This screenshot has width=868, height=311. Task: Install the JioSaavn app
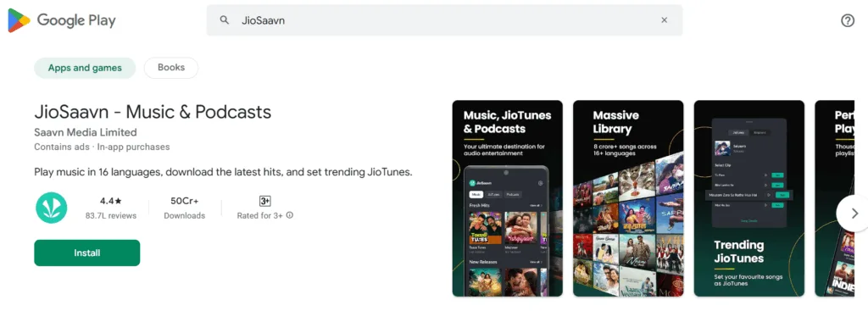[x=87, y=253]
